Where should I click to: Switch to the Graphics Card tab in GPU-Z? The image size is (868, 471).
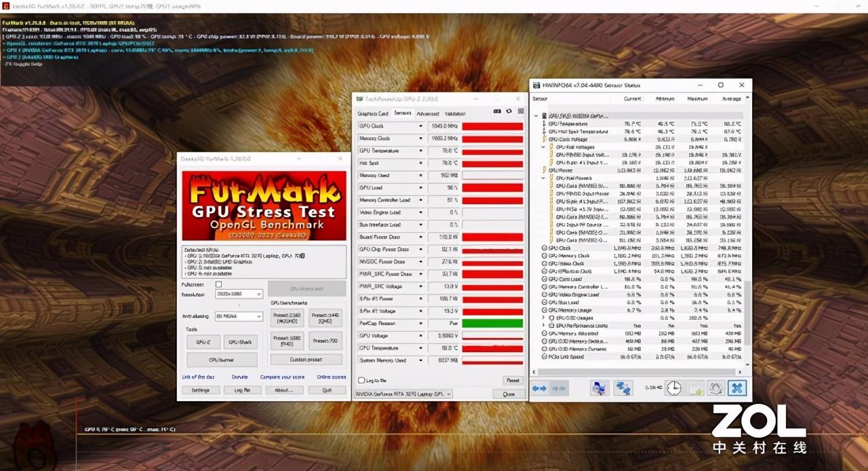click(372, 113)
